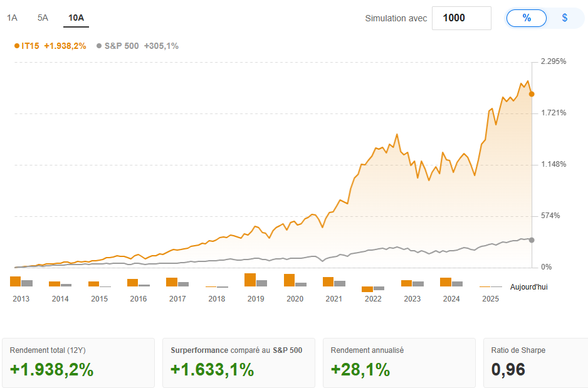The width and height of the screenshot is (588, 388).
Task: Click the orange IT15 legend dot
Action: [17, 46]
